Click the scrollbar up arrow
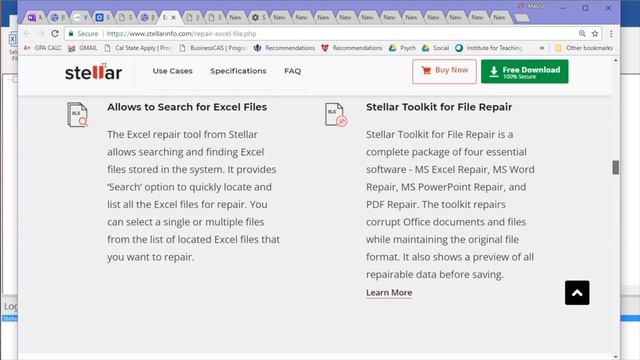The width and height of the screenshot is (640, 360). pos(616,60)
